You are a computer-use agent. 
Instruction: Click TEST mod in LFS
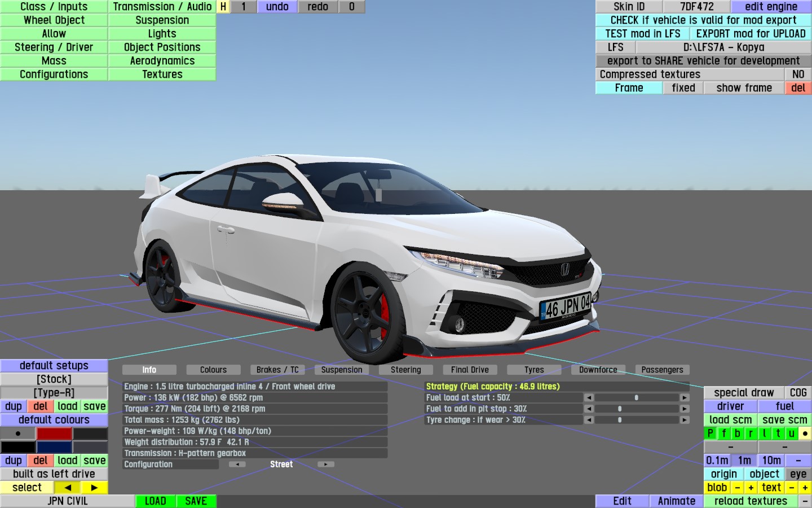(642, 34)
